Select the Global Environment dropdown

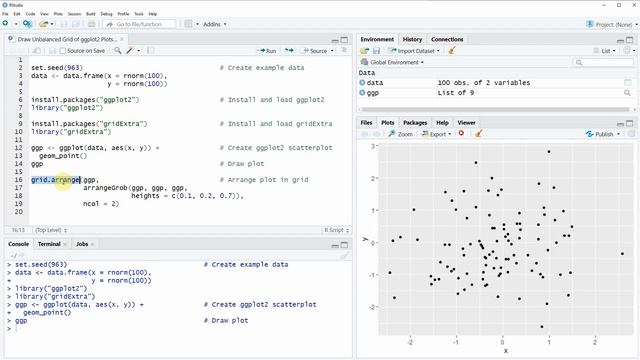pos(392,62)
